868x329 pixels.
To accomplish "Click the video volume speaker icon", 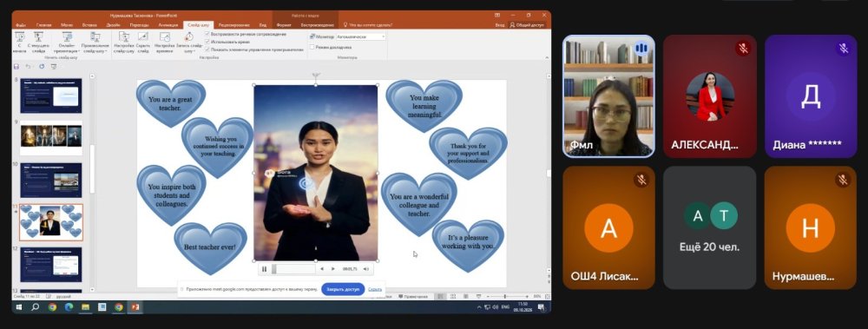I will click(x=365, y=269).
